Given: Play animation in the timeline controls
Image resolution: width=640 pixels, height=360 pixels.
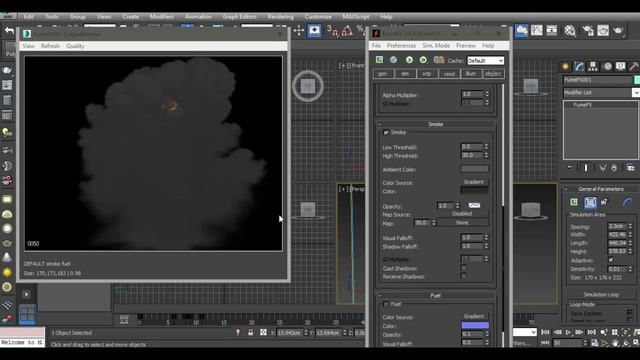Looking at the screenshot, I should point(568,333).
